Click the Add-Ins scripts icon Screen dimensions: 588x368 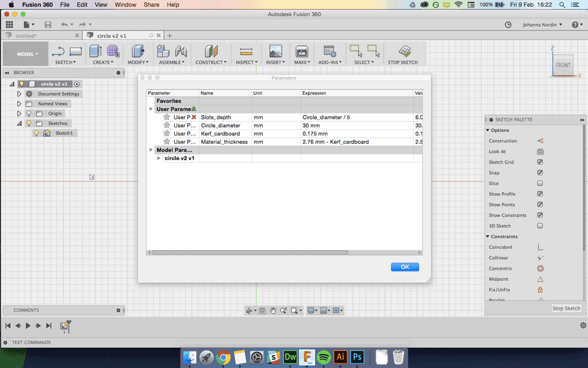(330, 51)
